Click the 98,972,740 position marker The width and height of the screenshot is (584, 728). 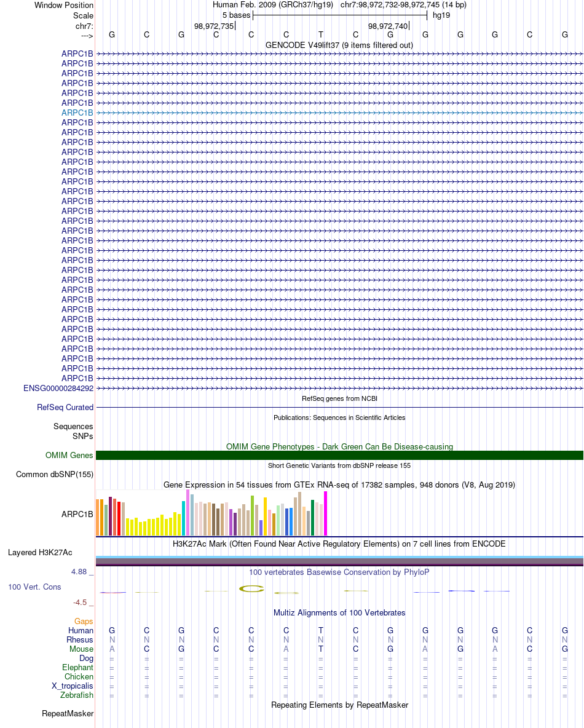[x=389, y=26]
